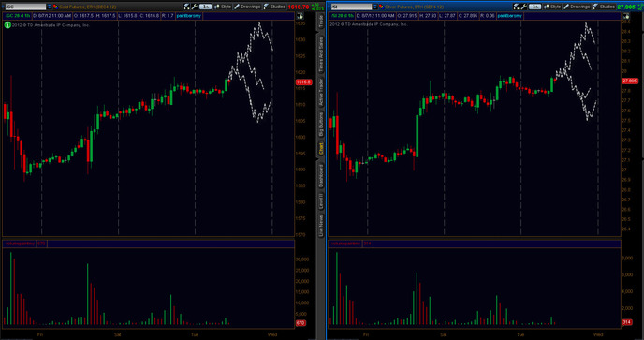Click the /GC 20 d 1h label on gold chart
The width and height of the screenshot is (644, 340).
coord(17,16)
